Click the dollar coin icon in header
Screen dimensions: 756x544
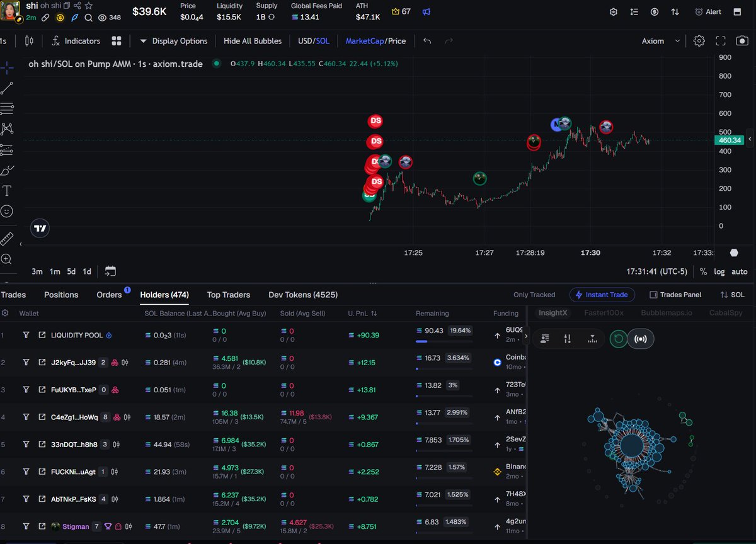(x=655, y=12)
